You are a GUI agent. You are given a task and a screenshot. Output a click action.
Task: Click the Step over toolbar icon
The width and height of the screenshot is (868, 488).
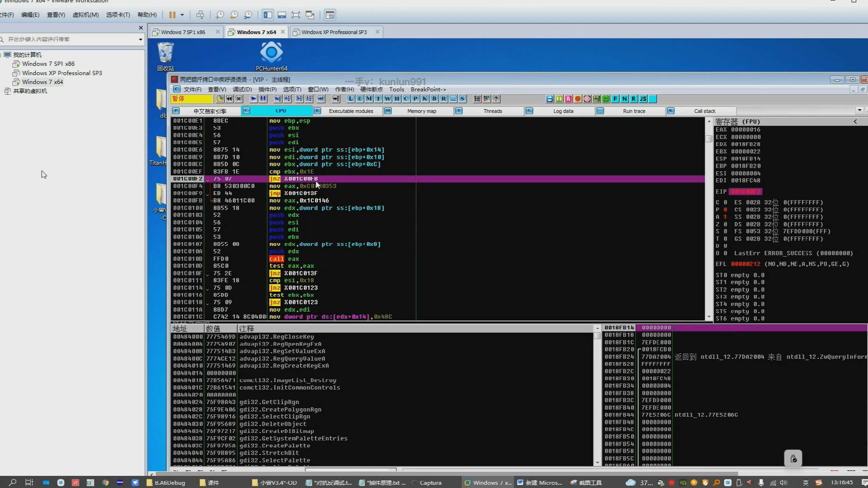pyautogui.click(x=287, y=99)
